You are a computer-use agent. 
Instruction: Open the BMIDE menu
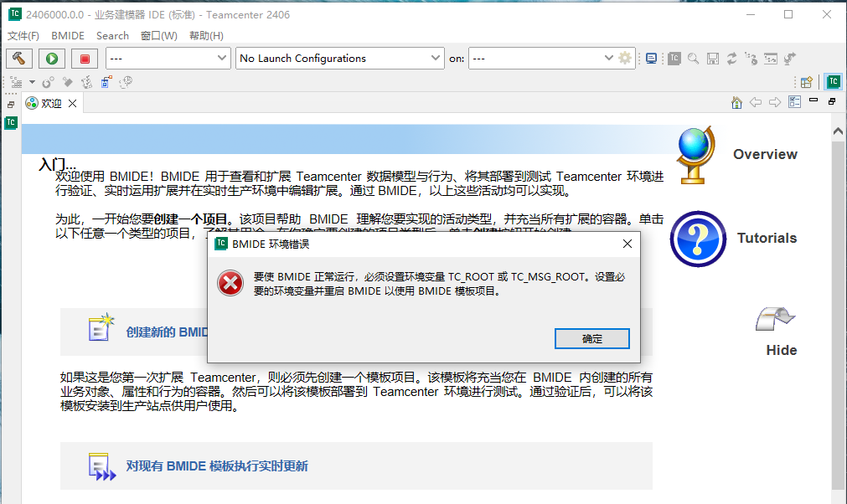[x=68, y=36]
